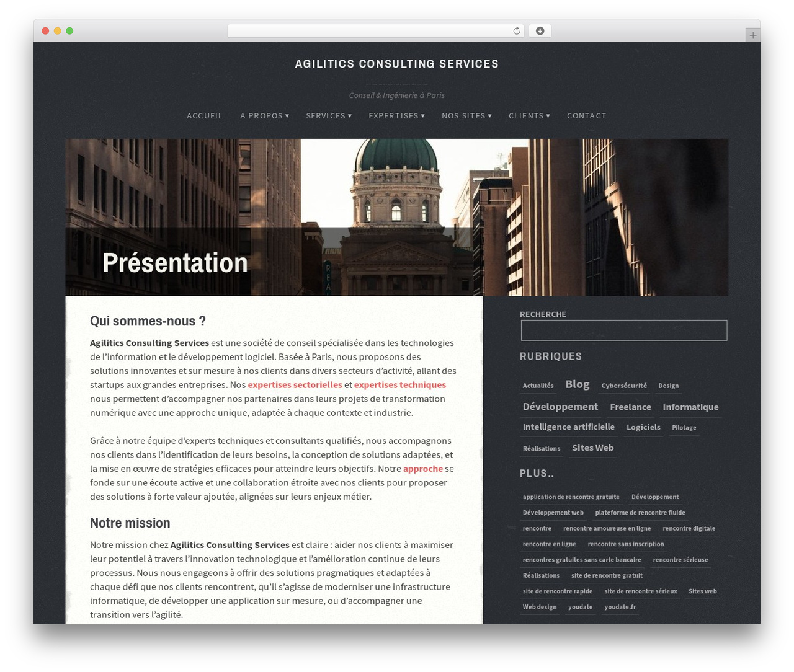Viewport: 794px width, 672px height.
Task: Open the Sites Web category tag under Rubriques
Action: [593, 448]
